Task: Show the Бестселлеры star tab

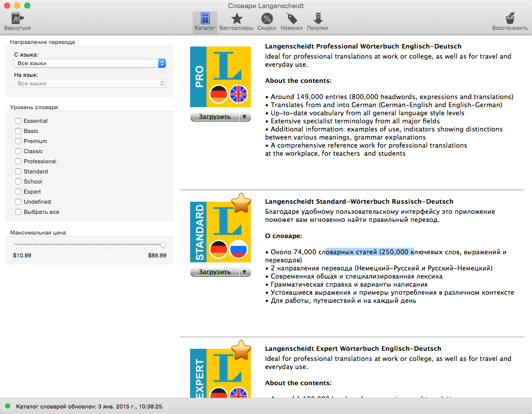Action: tap(236, 22)
